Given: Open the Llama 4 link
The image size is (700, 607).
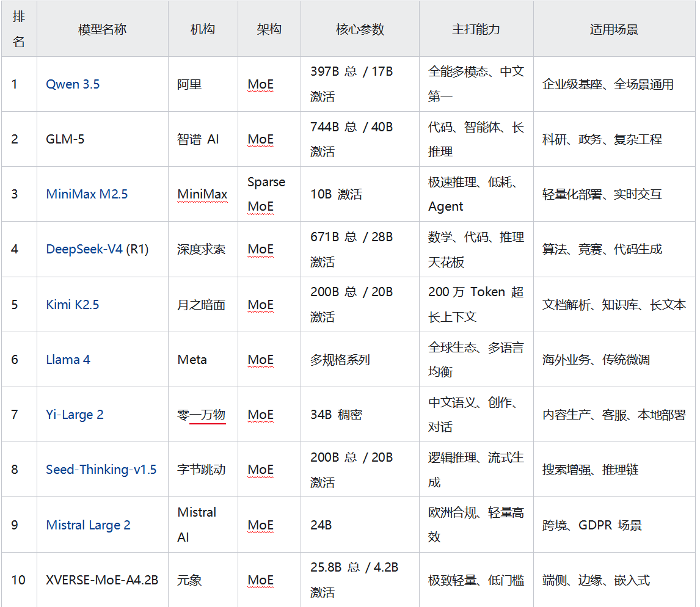Looking at the screenshot, I should tap(68, 359).
